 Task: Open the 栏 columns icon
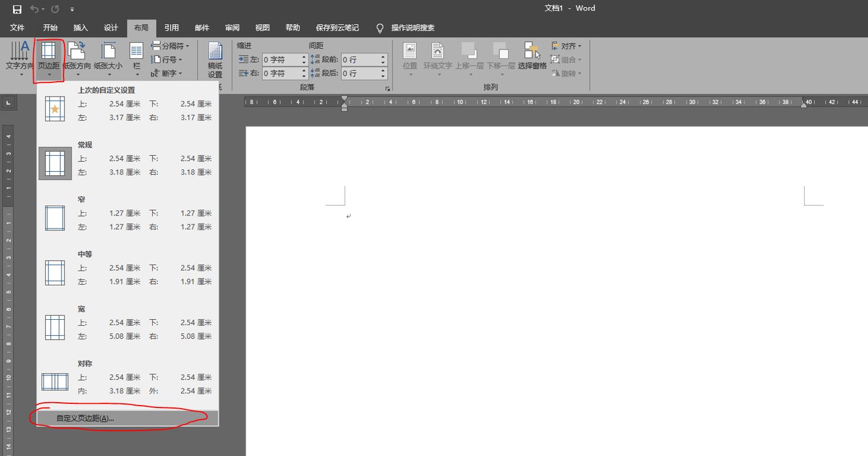(x=137, y=59)
